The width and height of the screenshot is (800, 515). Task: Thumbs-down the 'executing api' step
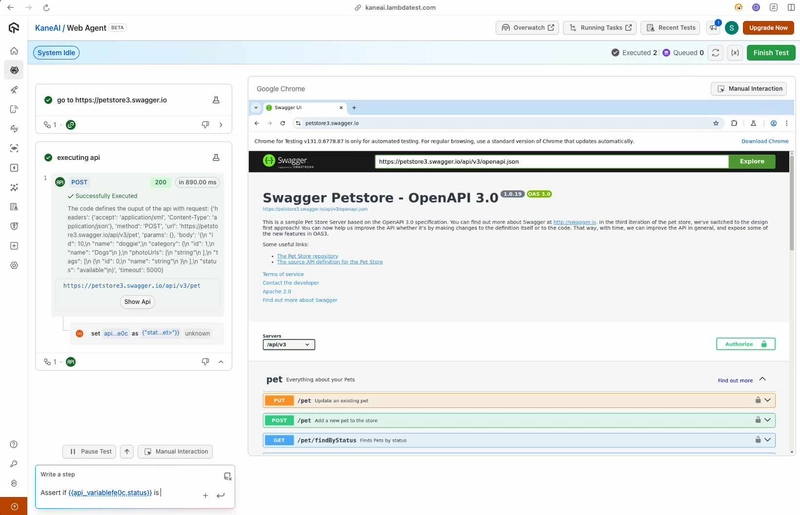point(205,361)
